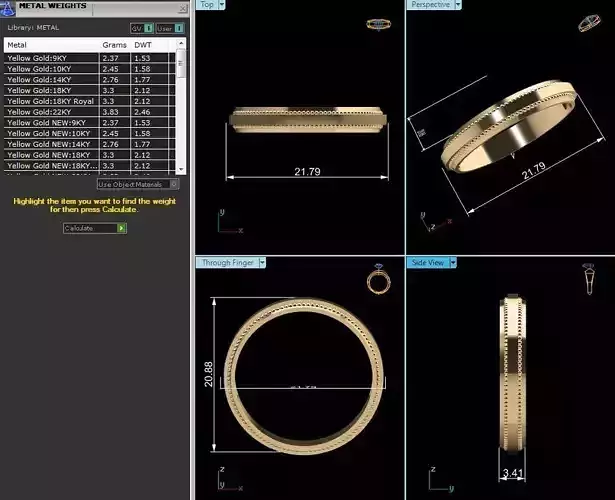Open the Top viewport dropdown arrow
615x500 pixels.
pos(222,4)
